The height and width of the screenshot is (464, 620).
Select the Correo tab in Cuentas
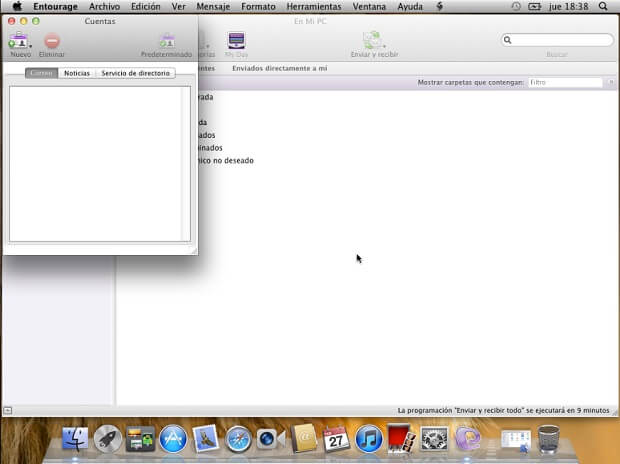[42, 73]
